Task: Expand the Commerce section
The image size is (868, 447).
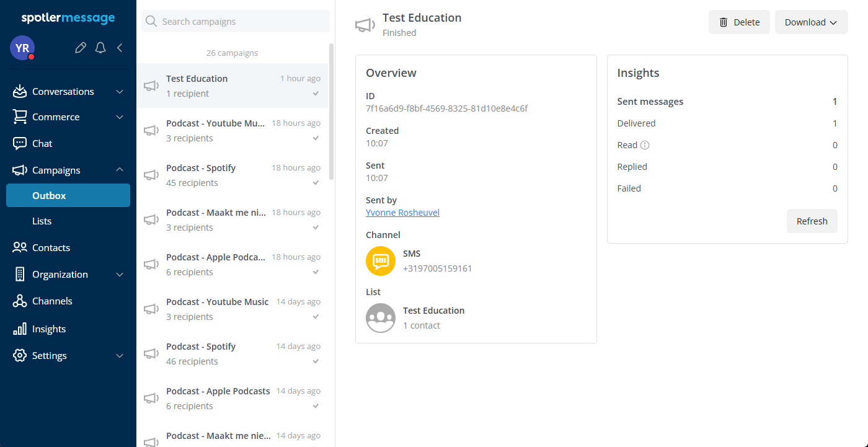Action: [x=68, y=117]
